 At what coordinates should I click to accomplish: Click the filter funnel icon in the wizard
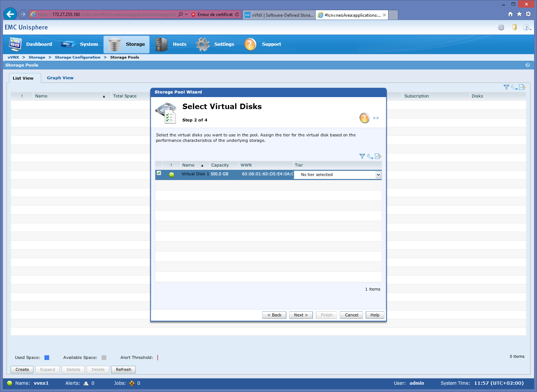pyautogui.click(x=362, y=156)
